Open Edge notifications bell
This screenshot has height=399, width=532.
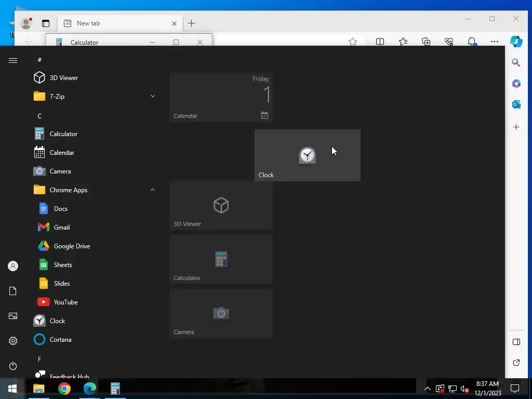click(x=472, y=42)
